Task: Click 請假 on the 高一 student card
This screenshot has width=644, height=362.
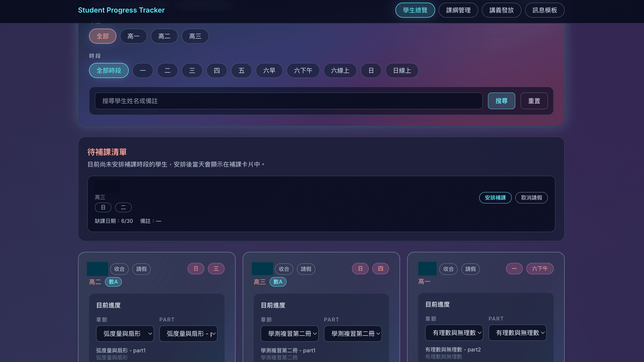Action: [471, 269]
